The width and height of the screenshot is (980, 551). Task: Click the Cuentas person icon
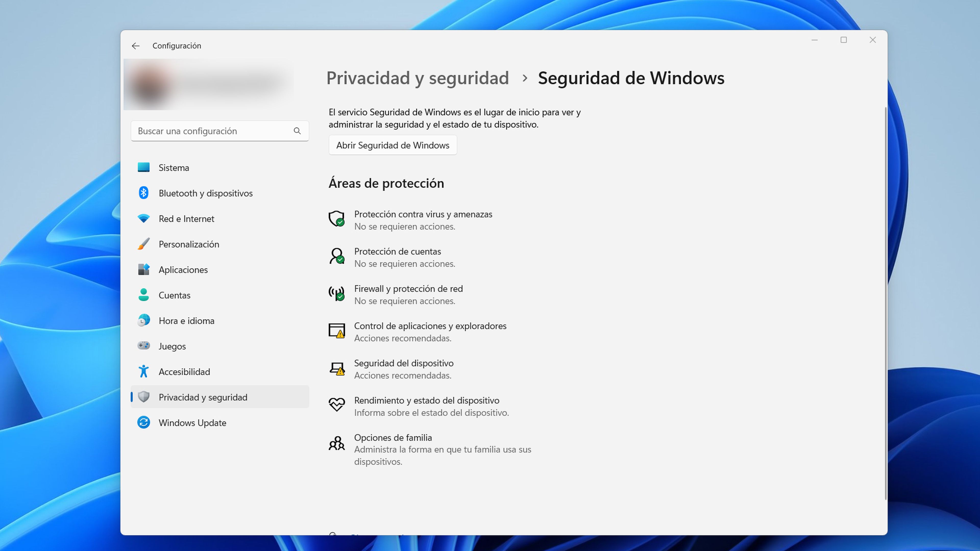click(x=143, y=295)
